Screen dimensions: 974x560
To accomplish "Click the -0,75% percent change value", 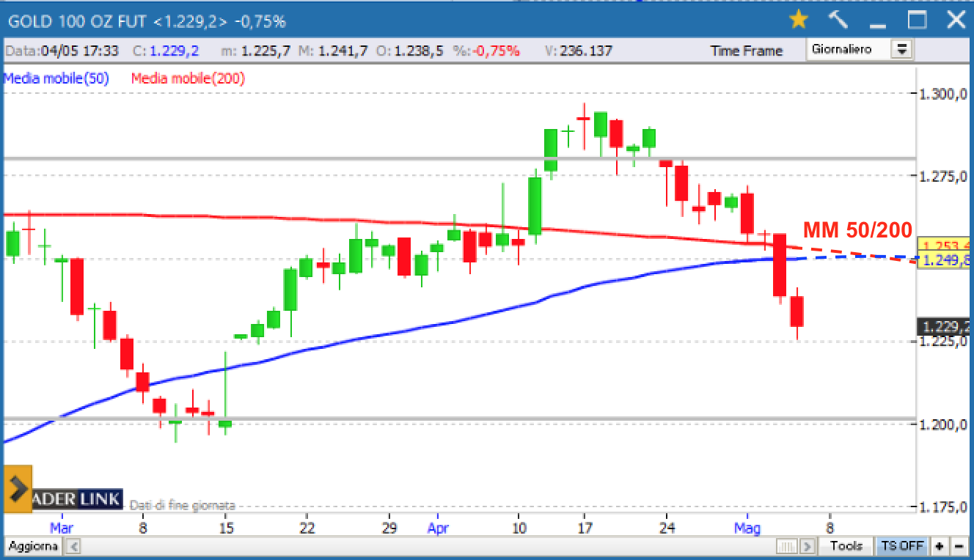I will pos(497,51).
